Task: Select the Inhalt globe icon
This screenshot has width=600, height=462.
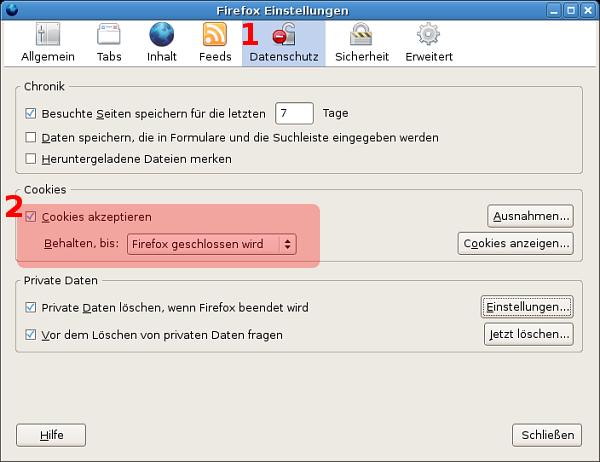Action: point(161,34)
